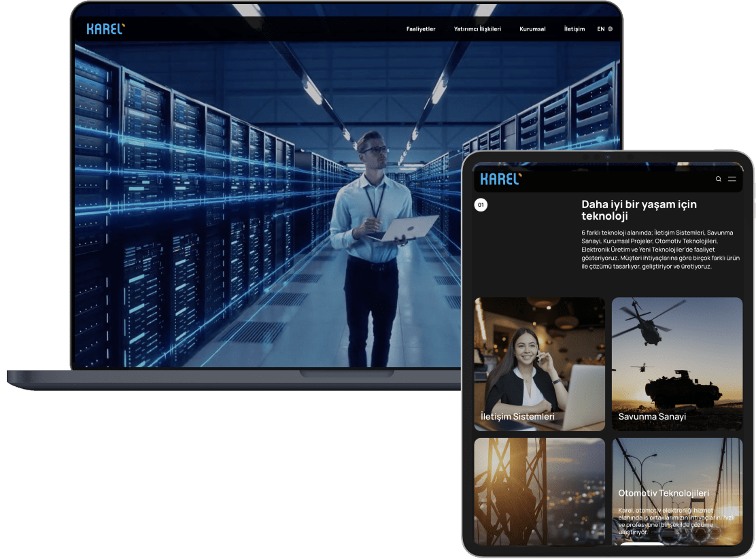Screen dimensions: 756x559
Task: Open the Faaliyetler menu
Action: coord(421,29)
